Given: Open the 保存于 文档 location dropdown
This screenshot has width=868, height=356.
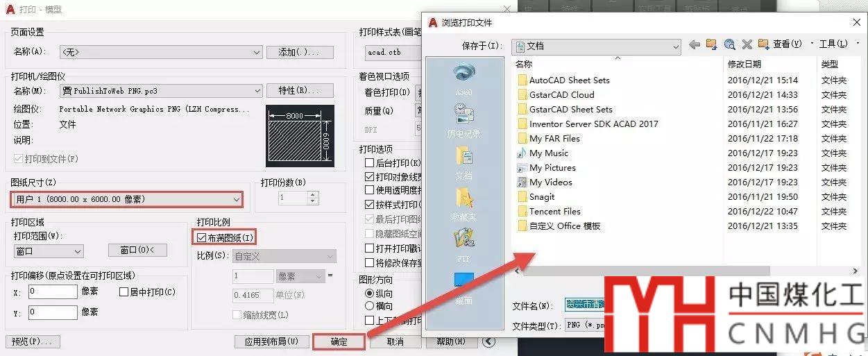Looking at the screenshot, I should click(597, 46).
